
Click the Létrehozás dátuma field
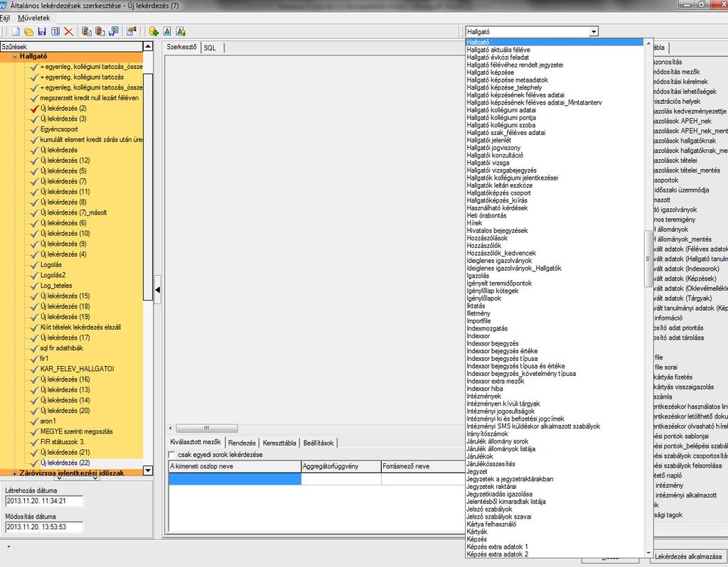click(44, 501)
